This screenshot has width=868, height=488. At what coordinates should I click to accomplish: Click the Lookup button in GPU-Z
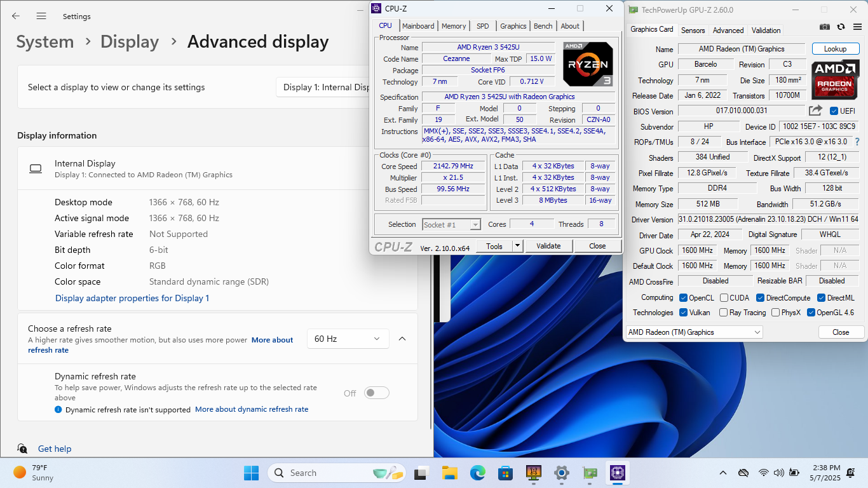tap(835, 49)
